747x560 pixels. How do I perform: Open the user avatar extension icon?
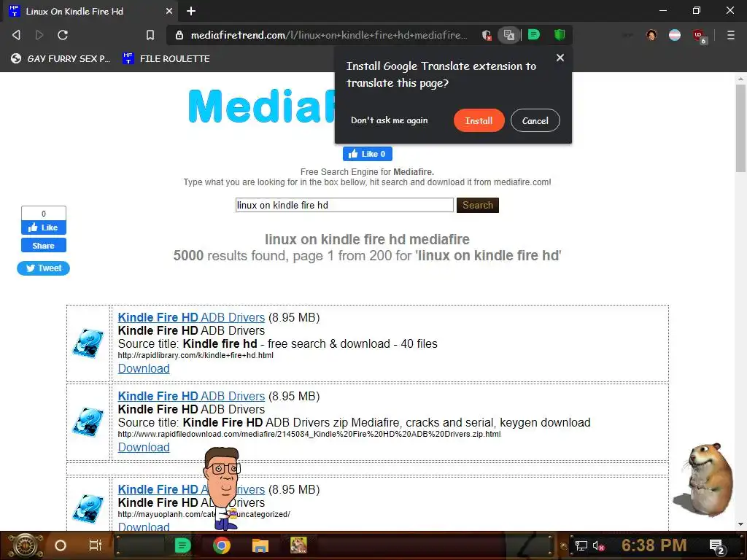click(x=651, y=35)
